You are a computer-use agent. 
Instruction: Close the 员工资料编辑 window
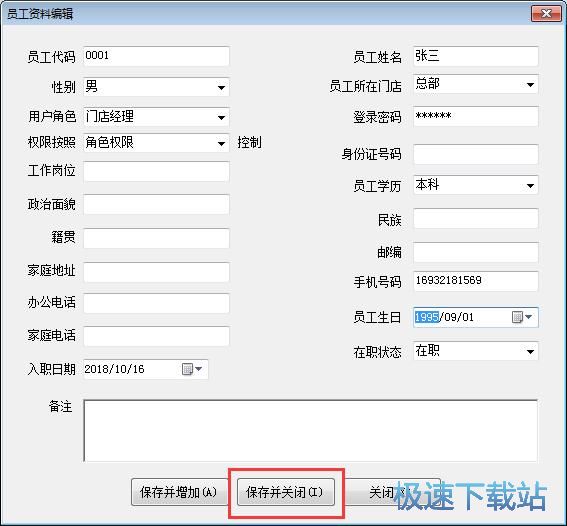546,14
